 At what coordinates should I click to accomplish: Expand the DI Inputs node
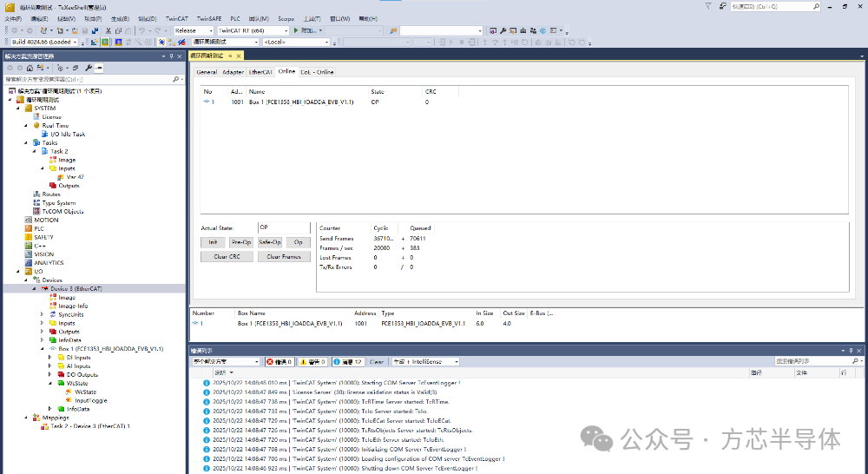point(49,358)
